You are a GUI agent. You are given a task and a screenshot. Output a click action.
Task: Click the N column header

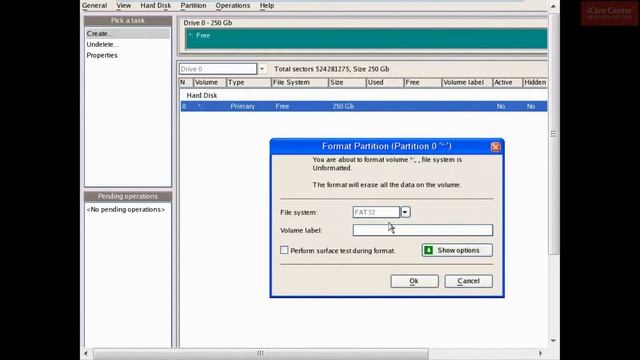(x=186, y=82)
